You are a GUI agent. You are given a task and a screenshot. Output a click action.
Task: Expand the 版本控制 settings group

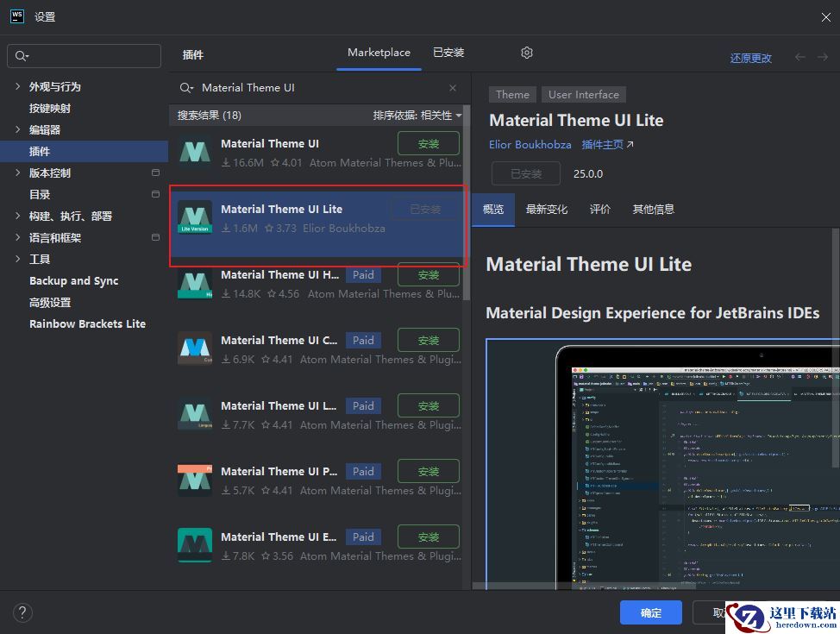pos(17,173)
